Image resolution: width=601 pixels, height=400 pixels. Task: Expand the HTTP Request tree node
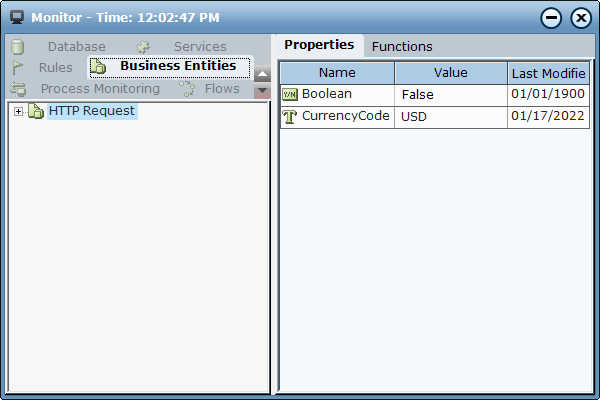[18, 111]
